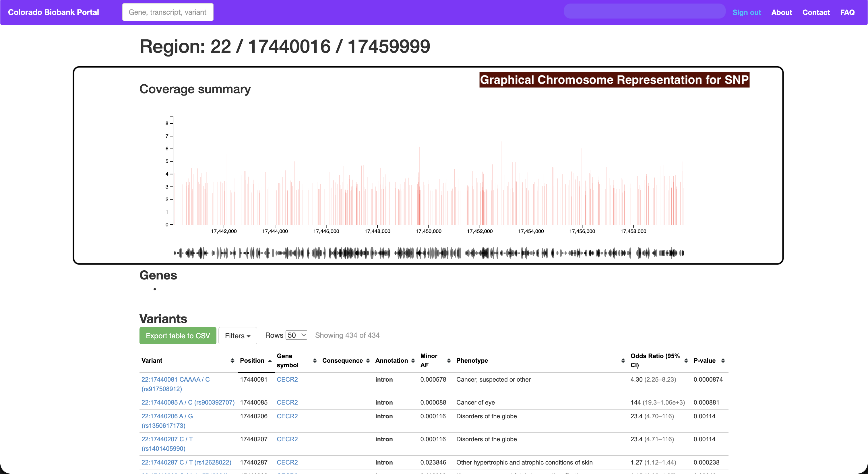The width and height of the screenshot is (868, 474).
Task: Select the P-value 0.0000874 cell
Action: [708, 379]
